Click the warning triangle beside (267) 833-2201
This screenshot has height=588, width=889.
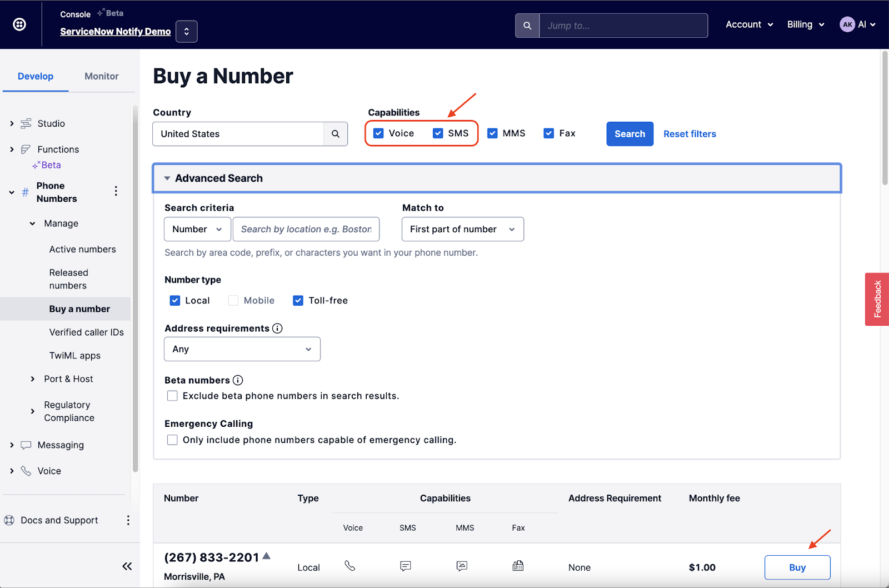click(267, 556)
